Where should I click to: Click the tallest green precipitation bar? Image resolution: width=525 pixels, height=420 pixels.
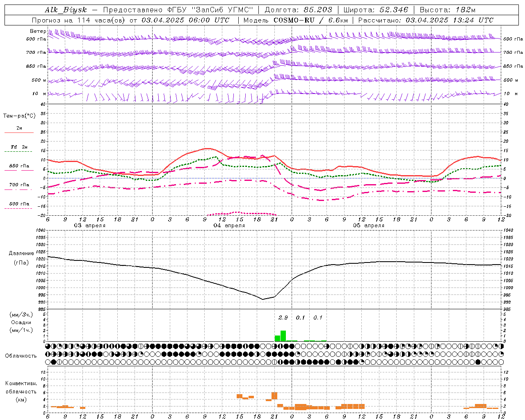pos(283,336)
